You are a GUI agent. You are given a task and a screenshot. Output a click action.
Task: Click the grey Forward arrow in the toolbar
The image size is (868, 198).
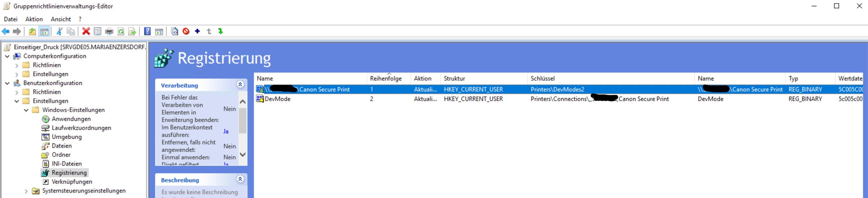pyautogui.click(x=17, y=32)
